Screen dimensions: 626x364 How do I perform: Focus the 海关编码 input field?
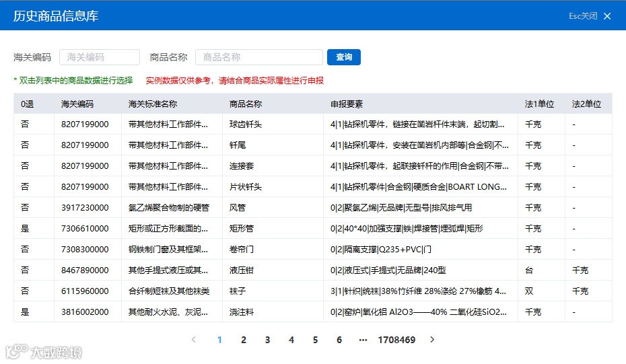coord(100,57)
